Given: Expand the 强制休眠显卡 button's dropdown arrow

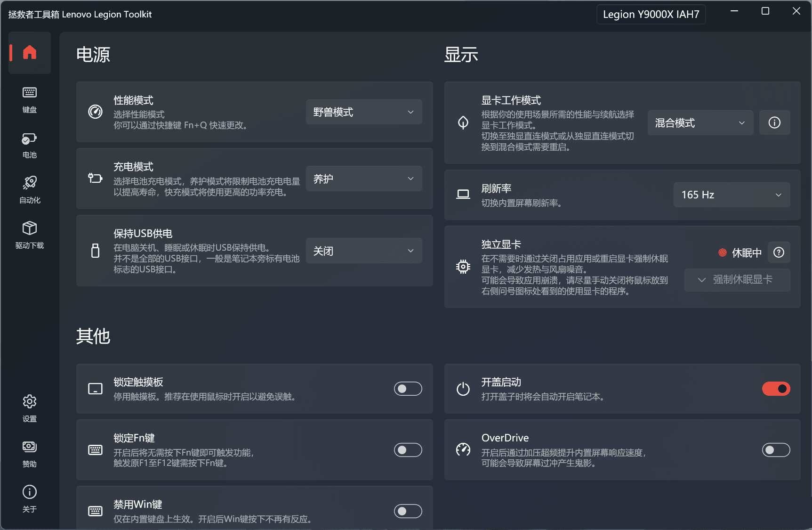Looking at the screenshot, I should pos(701,280).
